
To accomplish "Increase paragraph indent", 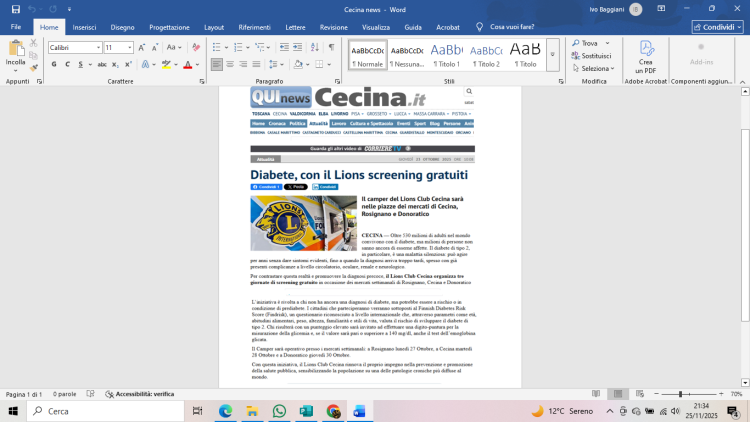I will coord(298,47).
